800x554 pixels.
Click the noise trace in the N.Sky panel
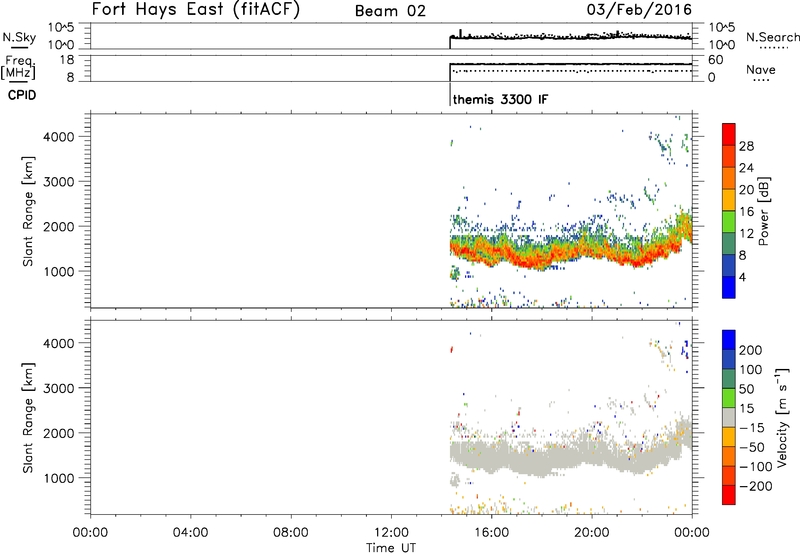click(570, 37)
